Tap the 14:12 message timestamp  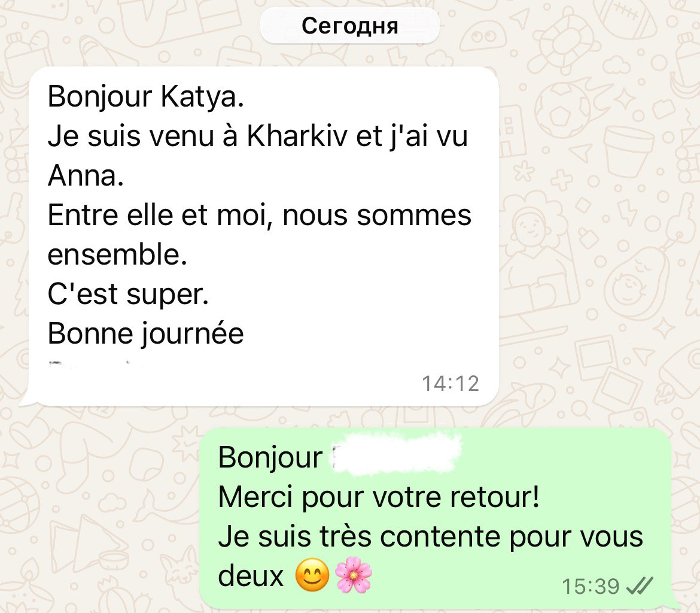(x=451, y=383)
